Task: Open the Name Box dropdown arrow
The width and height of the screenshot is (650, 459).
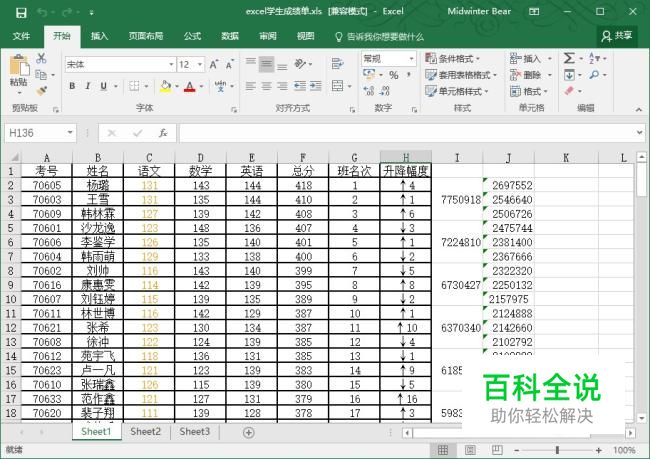Action: [70, 133]
